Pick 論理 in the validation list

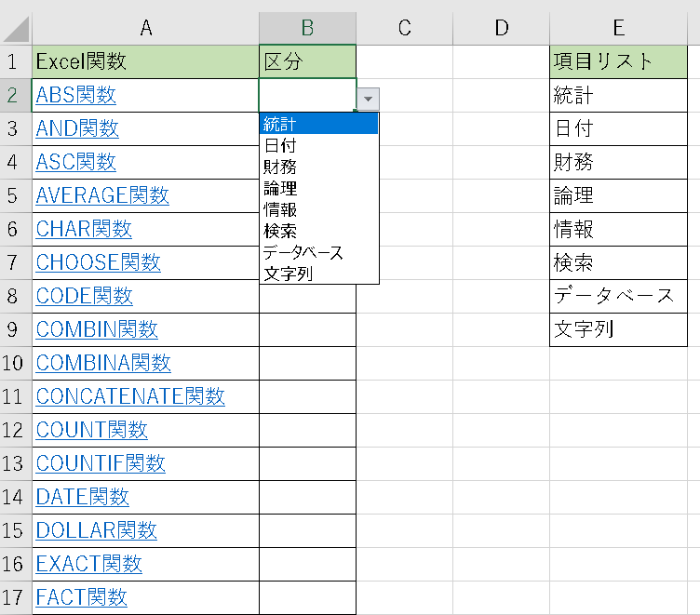318,188
